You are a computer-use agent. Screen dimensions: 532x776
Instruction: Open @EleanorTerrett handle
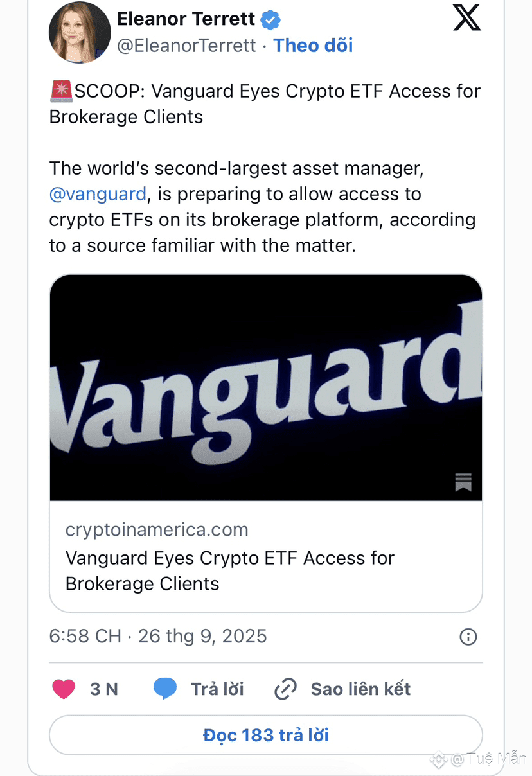click(x=186, y=46)
